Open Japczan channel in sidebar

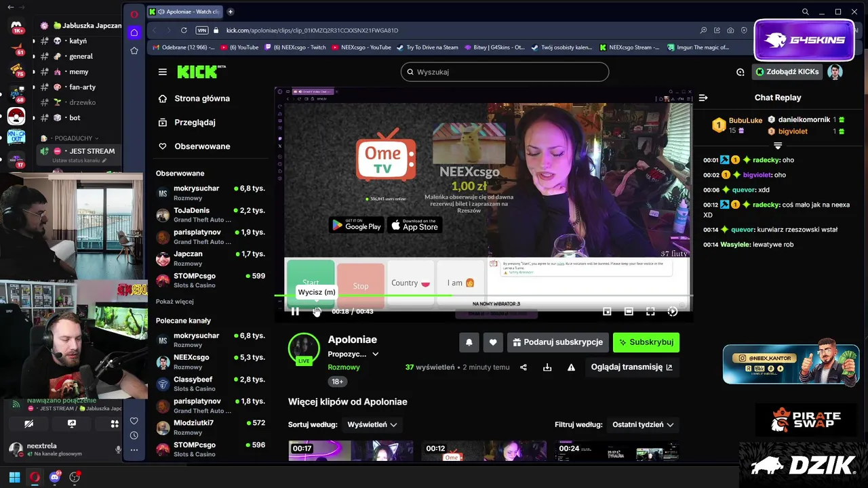[x=210, y=258]
